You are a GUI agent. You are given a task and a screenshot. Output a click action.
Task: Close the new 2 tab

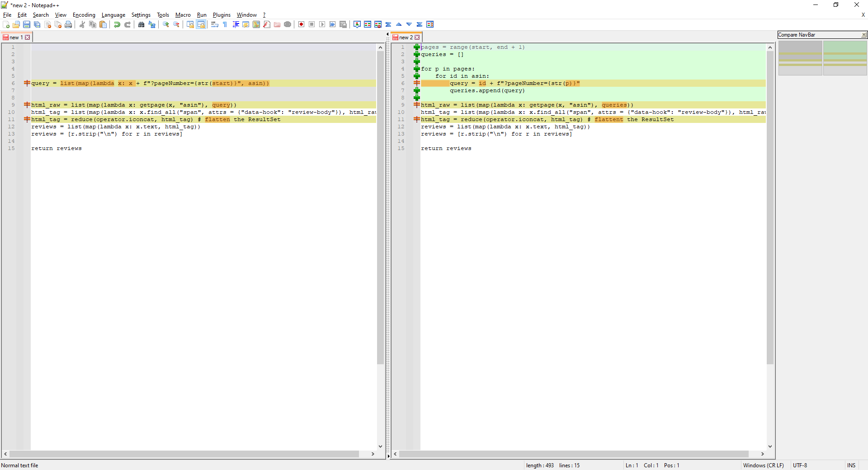(417, 38)
